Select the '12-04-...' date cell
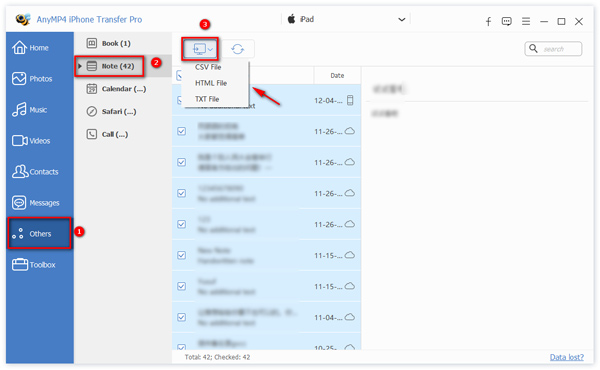 pyautogui.click(x=328, y=101)
